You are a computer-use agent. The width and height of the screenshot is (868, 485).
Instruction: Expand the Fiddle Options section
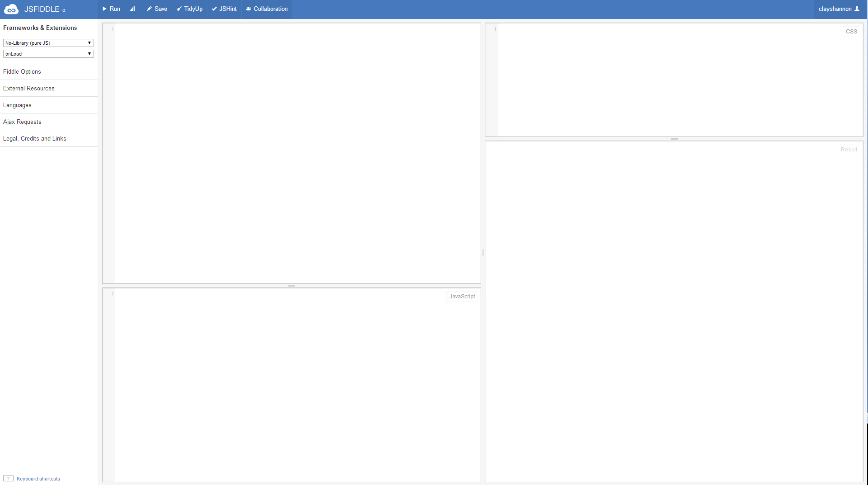[49, 71]
